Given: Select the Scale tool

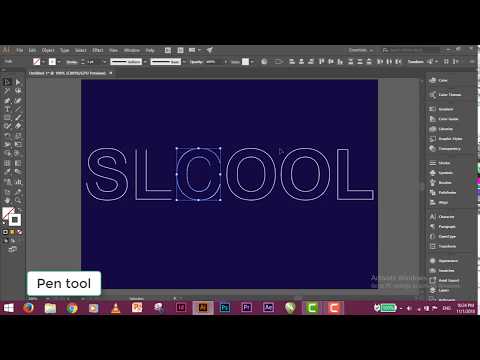Looking at the screenshot, I should click(x=18, y=135).
